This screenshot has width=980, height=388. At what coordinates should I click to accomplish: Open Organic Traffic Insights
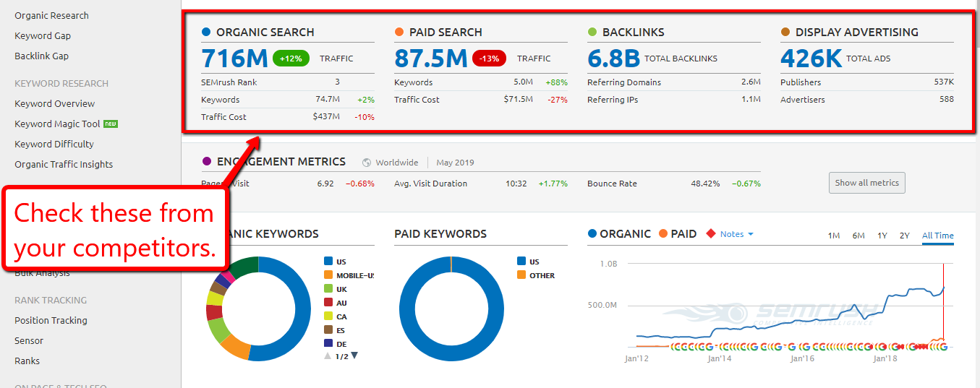[64, 164]
